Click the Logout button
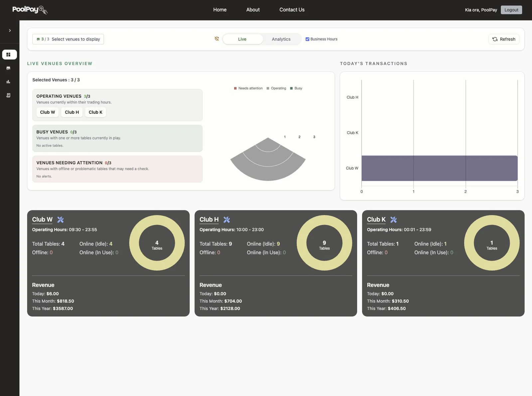The image size is (532, 396). coord(511,10)
